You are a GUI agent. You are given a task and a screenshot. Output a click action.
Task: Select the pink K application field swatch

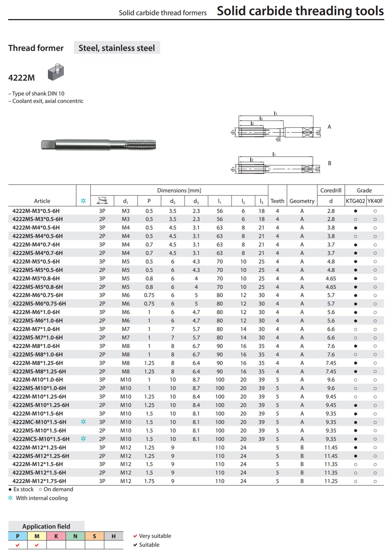coord(56,536)
